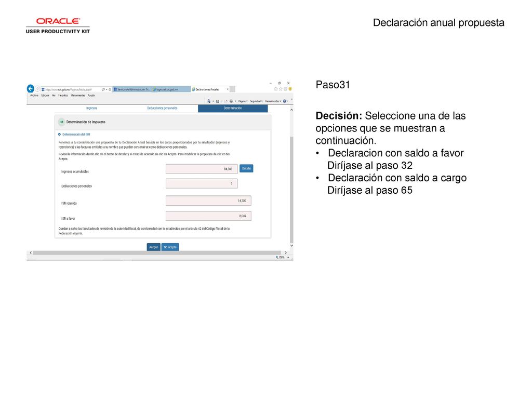This screenshot has height=399, width=532.
Task: Click the Determinación de Impuesto heading
Action: tap(86, 122)
